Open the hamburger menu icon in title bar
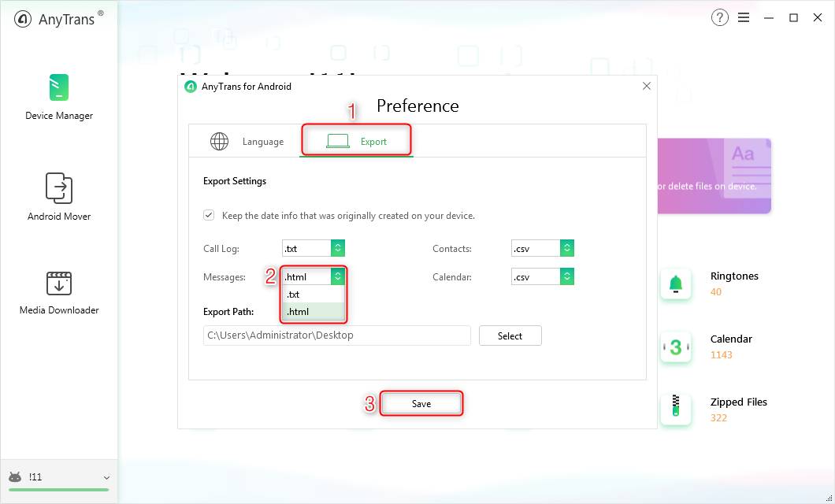 (744, 17)
